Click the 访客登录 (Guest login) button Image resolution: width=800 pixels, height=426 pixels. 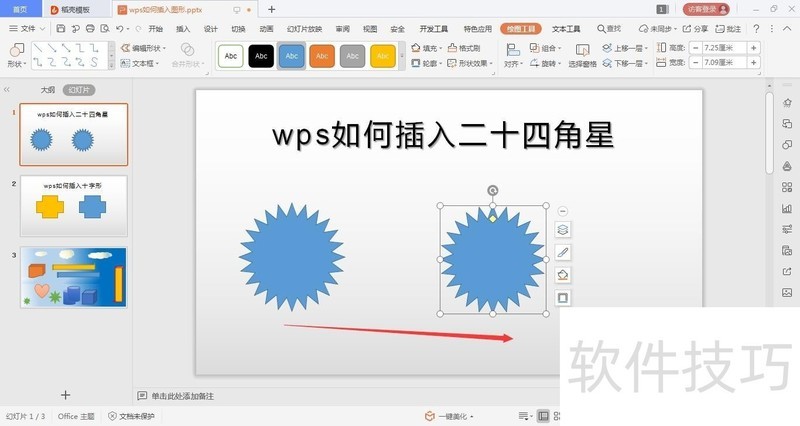pyautogui.click(x=706, y=9)
